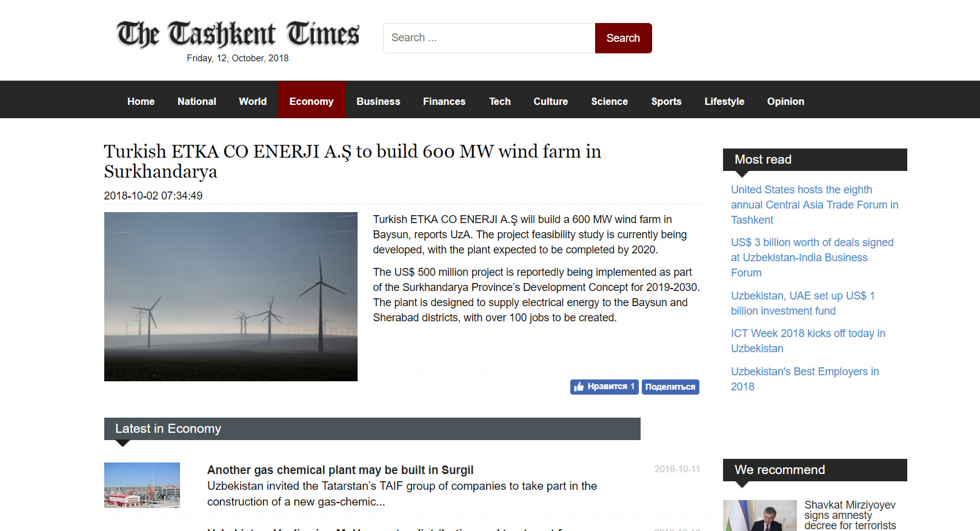Open the wind farm article image
Viewport: 980px width, 531px height.
point(230,296)
